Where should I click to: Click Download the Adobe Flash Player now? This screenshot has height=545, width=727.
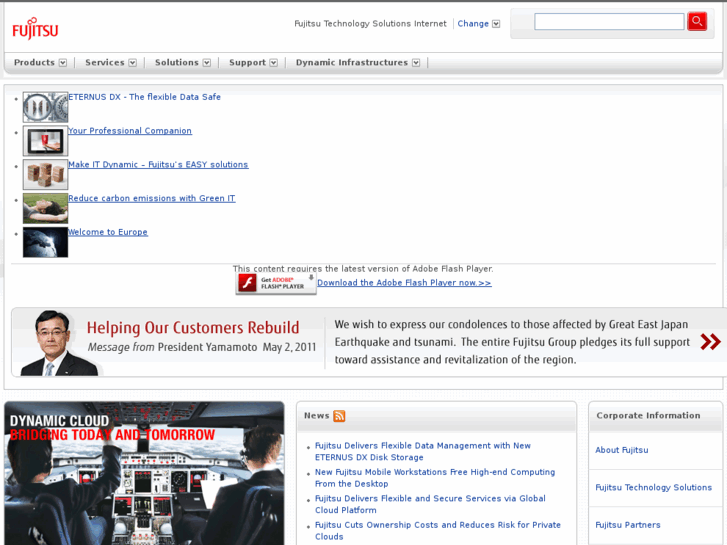click(x=404, y=283)
